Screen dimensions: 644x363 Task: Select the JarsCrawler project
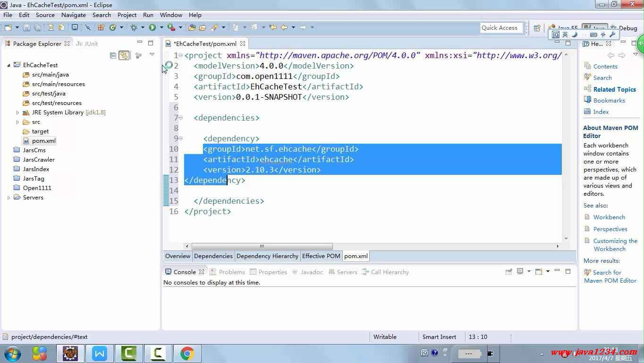39,160
